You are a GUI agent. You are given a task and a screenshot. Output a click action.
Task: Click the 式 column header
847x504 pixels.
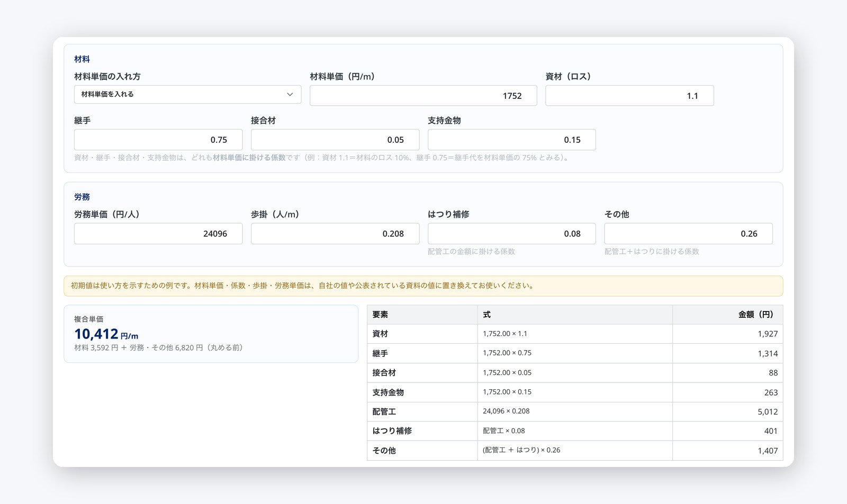click(x=575, y=315)
